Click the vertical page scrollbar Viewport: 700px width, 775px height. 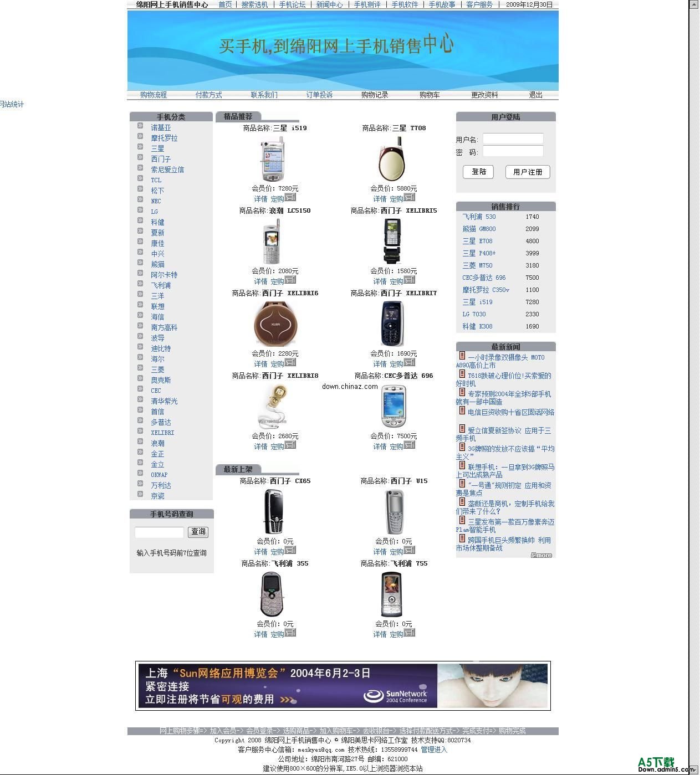pos(693,388)
